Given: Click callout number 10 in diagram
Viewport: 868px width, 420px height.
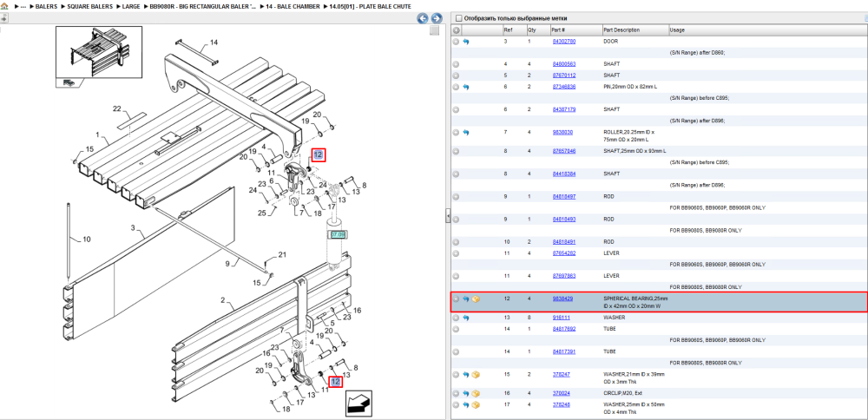Looking at the screenshot, I should [86, 240].
